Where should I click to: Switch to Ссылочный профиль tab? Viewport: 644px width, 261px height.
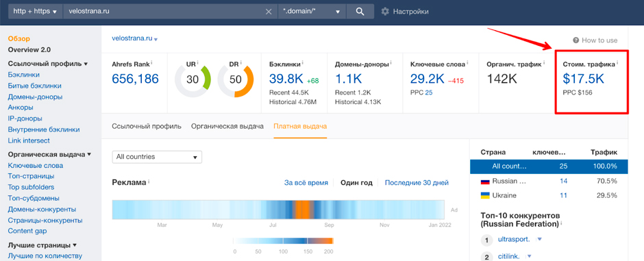tap(146, 127)
